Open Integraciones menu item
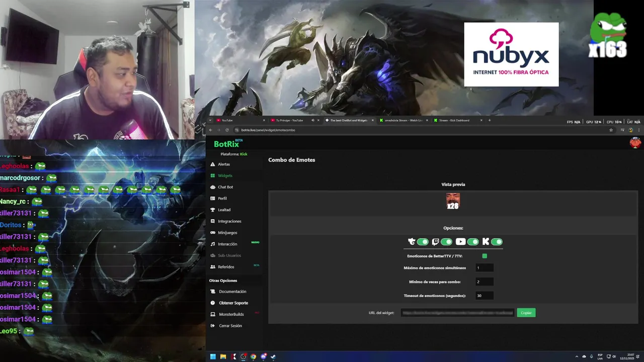The image size is (644, 362). pos(229,221)
